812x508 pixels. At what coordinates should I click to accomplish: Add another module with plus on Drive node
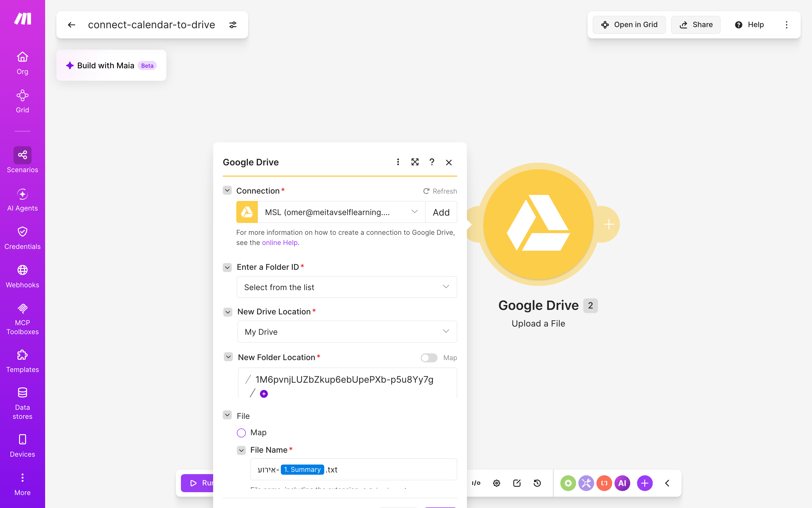(608, 224)
